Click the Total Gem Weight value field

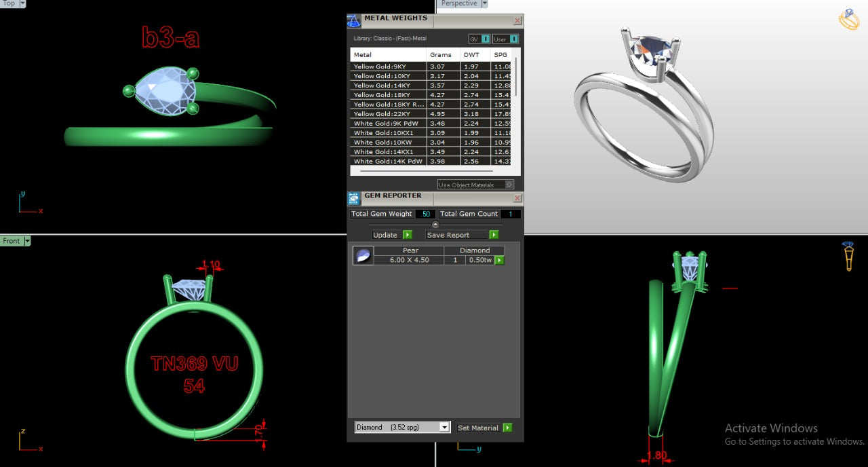[425, 214]
